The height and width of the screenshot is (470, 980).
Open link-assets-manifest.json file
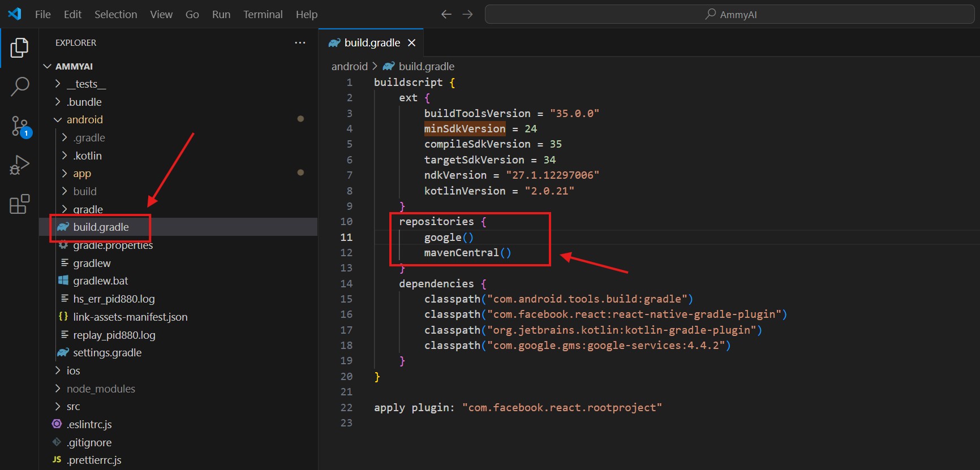[130, 317]
